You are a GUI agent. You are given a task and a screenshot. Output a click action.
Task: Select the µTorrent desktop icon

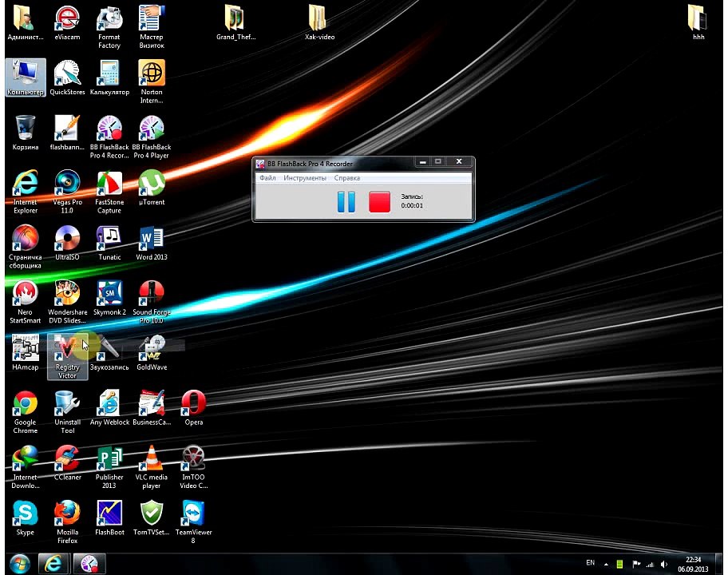152,188
